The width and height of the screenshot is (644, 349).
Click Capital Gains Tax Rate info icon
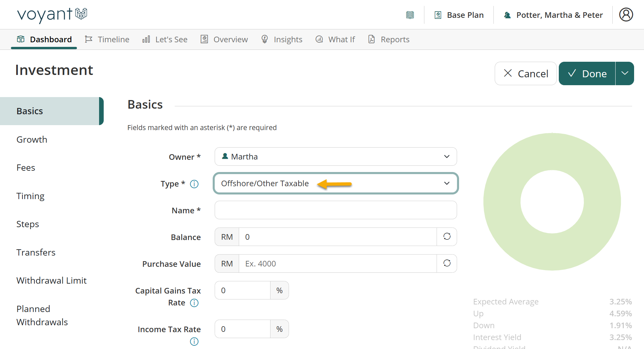click(x=194, y=303)
